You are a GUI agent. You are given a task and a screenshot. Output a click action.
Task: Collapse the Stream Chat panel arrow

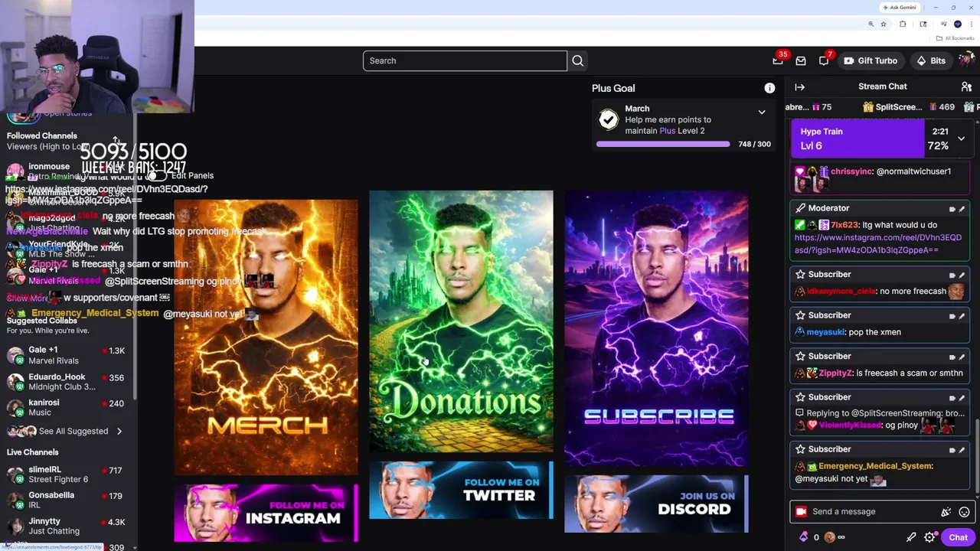pyautogui.click(x=799, y=87)
